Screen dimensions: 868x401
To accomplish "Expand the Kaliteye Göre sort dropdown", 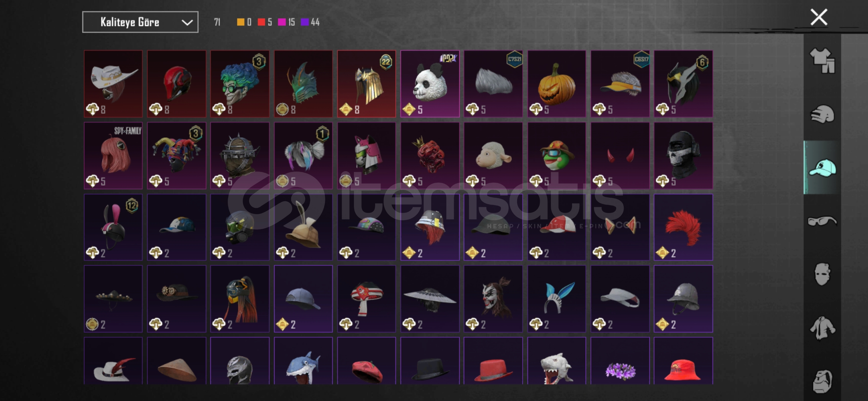I will (x=140, y=22).
